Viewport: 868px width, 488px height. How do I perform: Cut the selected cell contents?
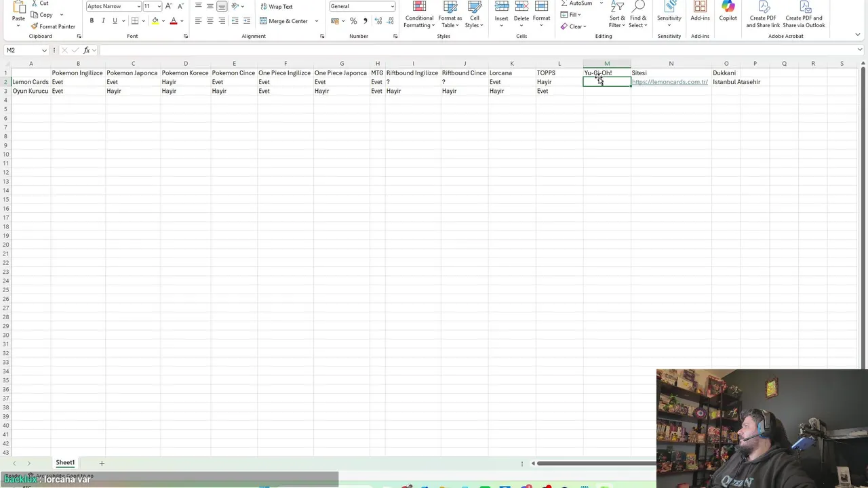pos(41,3)
